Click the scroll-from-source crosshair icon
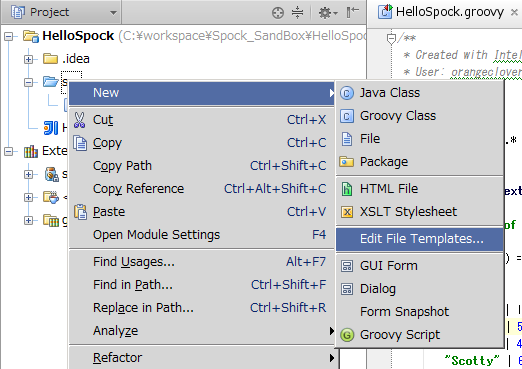This screenshot has height=369, width=522. 278,13
